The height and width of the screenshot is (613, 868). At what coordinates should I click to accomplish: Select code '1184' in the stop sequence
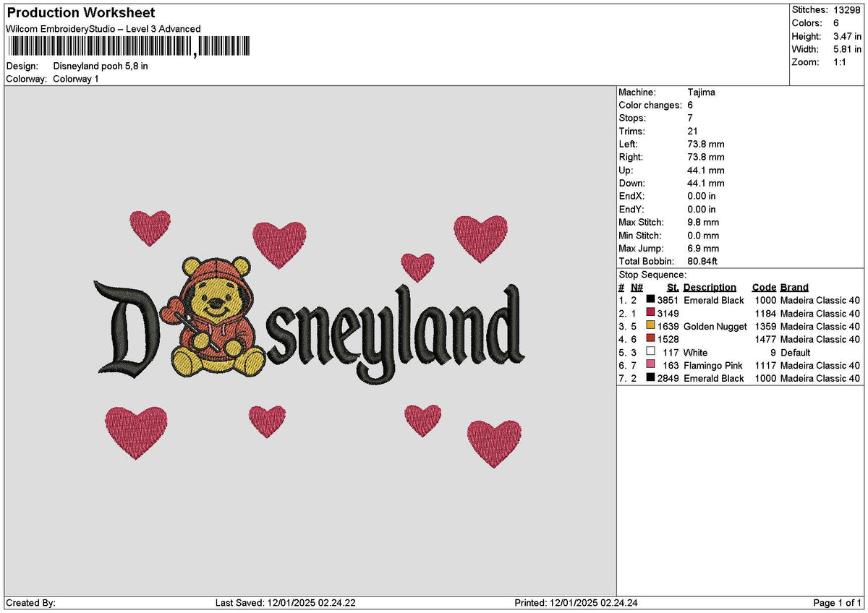pyautogui.click(x=765, y=314)
